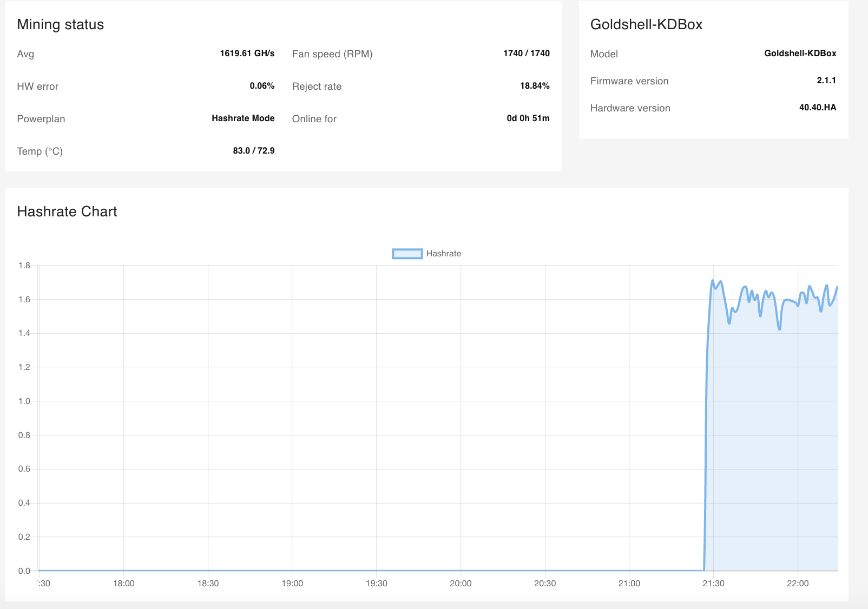The height and width of the screenshot is (609, 868).
Task: Select the Hardware version value 40.40.HA
Action: click(818, 107)
